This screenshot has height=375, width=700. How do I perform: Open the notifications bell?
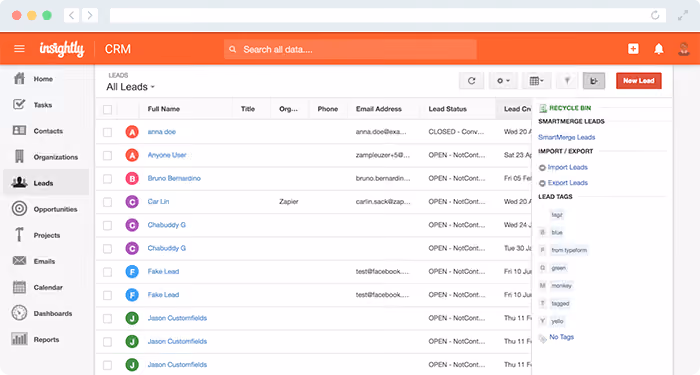(658, 49)
